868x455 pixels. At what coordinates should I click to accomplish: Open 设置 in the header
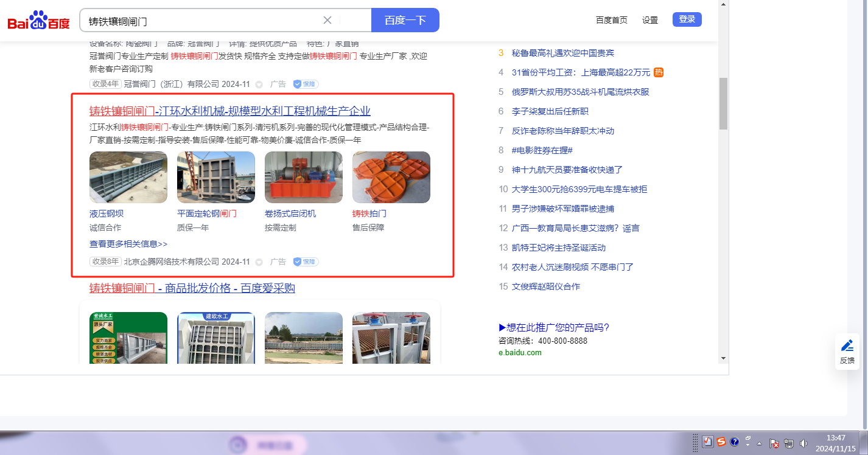coord(650,20)
